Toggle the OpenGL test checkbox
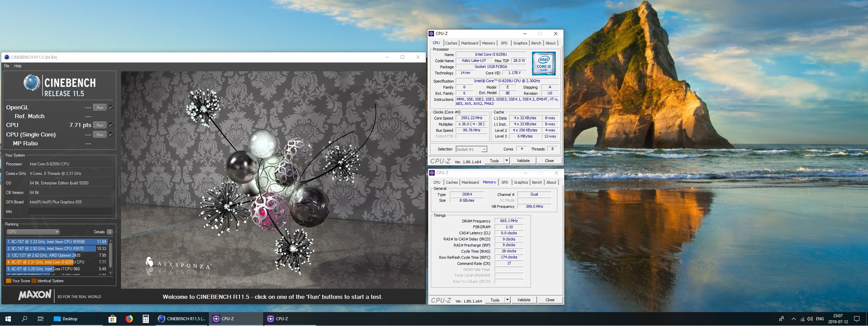Viewport: 868px width, 326px height. pos(111,107)
